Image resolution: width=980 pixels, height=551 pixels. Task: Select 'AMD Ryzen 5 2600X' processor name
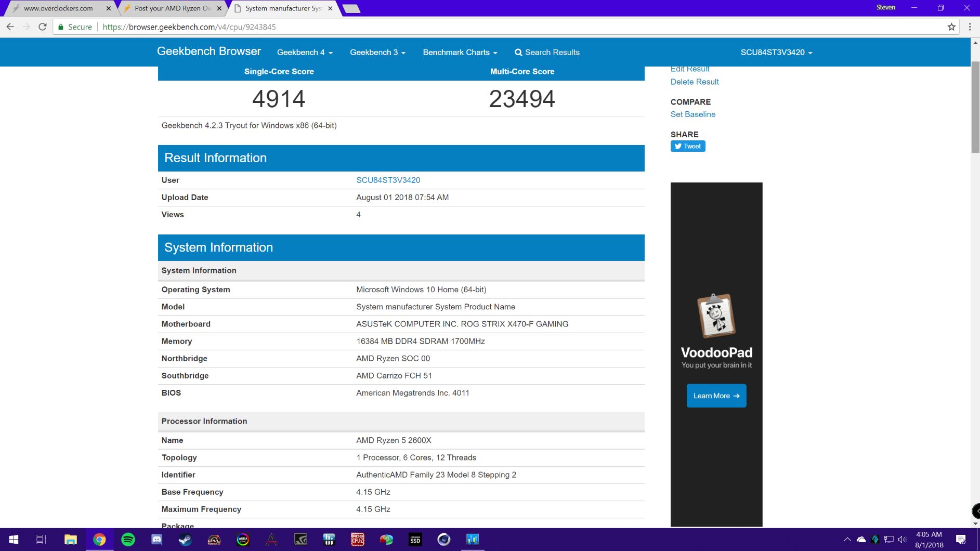394,440
